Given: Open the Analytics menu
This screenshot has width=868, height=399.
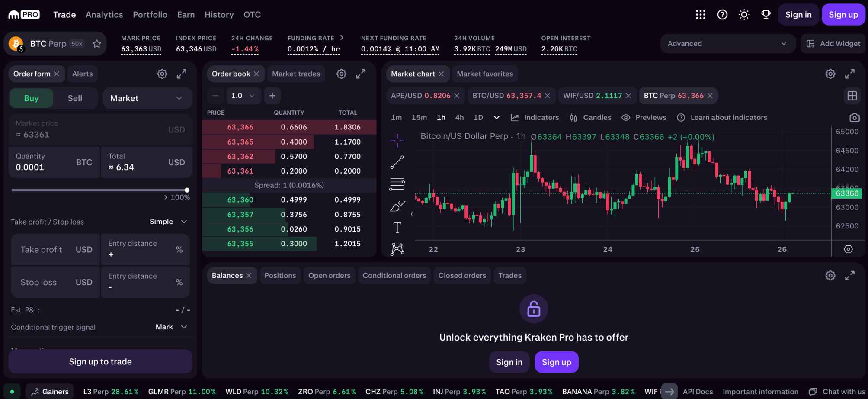Looking at the screenshot, I should pos(104,15).
